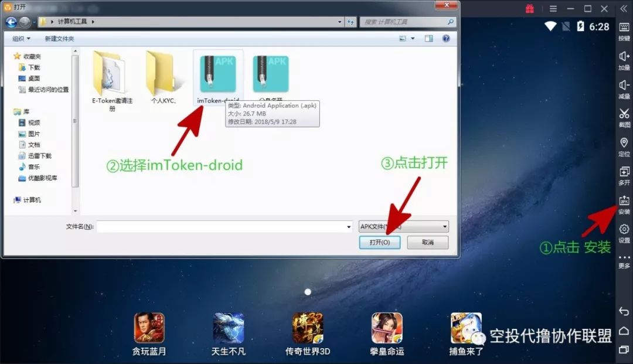Expand the 文件名 filename dropdown arrow

pyautogui.click(x=349, y=226)
